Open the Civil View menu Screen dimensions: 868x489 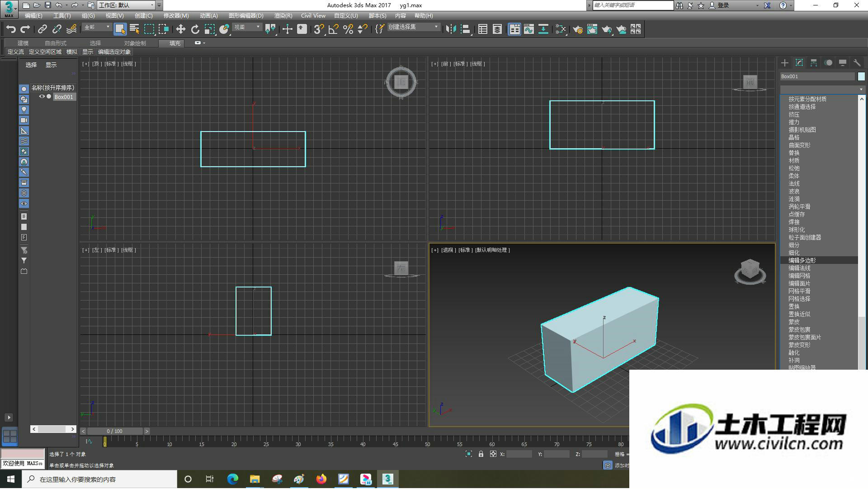(x=313, y=16)
